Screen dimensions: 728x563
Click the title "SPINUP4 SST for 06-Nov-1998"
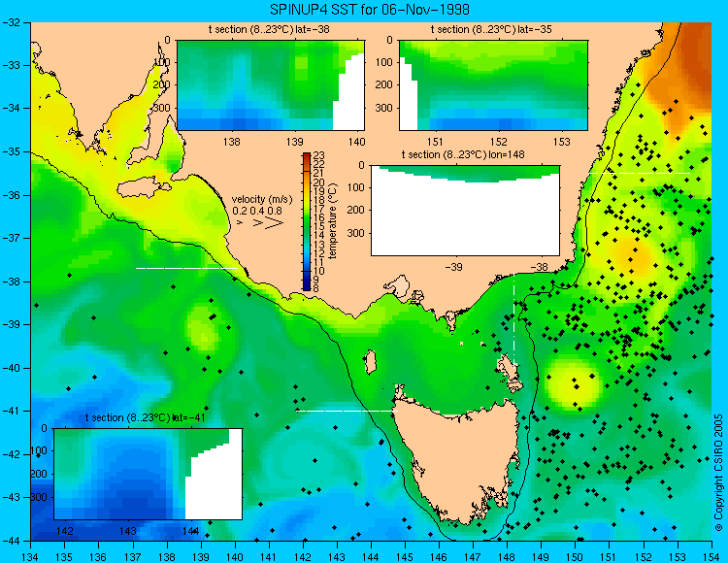tap(370, 10)
